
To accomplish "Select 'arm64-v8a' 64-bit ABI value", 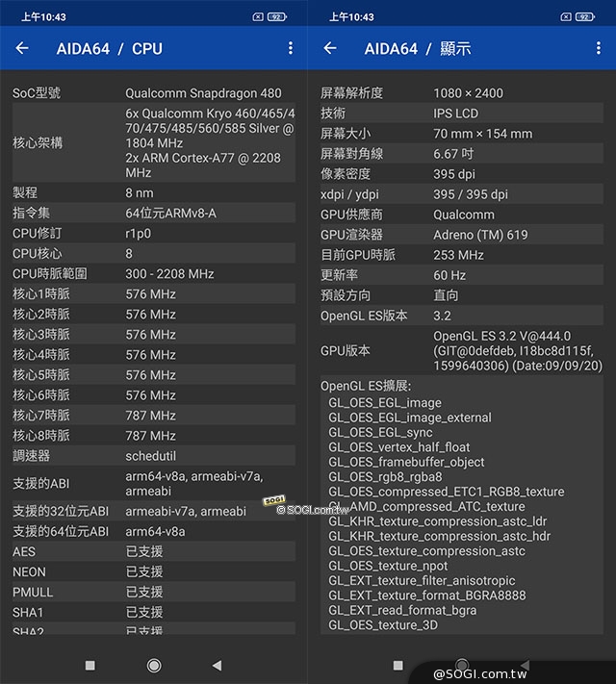I will pos(155,531).
